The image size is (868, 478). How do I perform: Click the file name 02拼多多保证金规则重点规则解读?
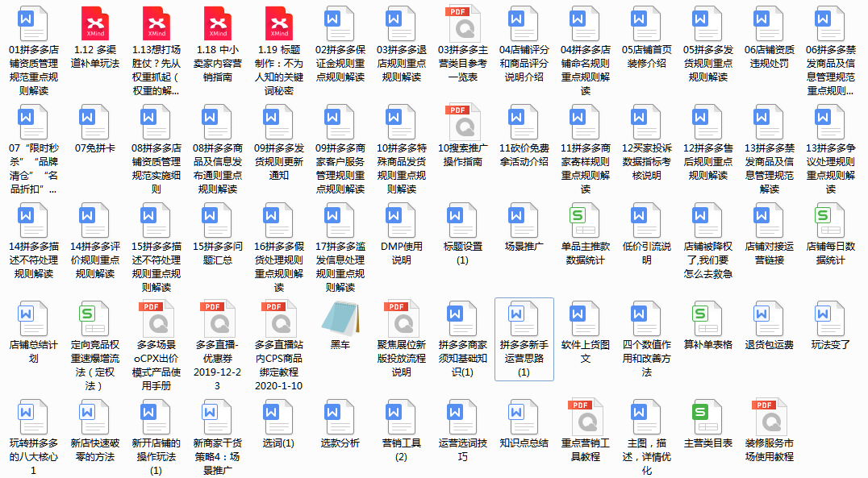(x=340, y=63)
